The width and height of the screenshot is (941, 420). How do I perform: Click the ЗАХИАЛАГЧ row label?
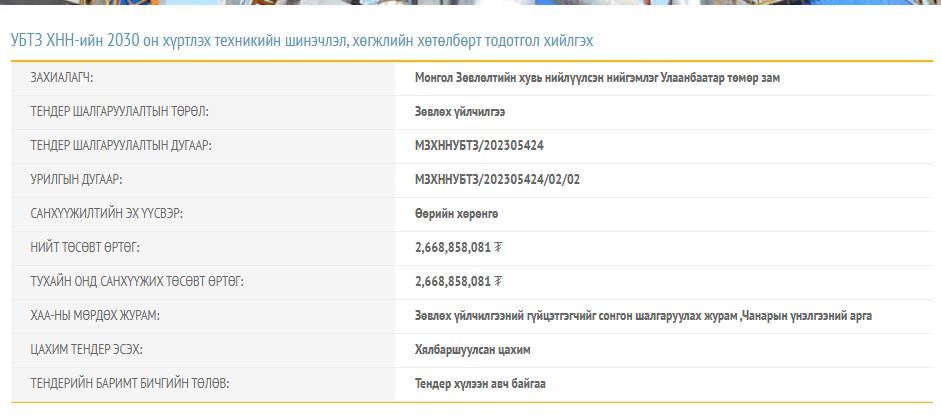pos(68,77)
